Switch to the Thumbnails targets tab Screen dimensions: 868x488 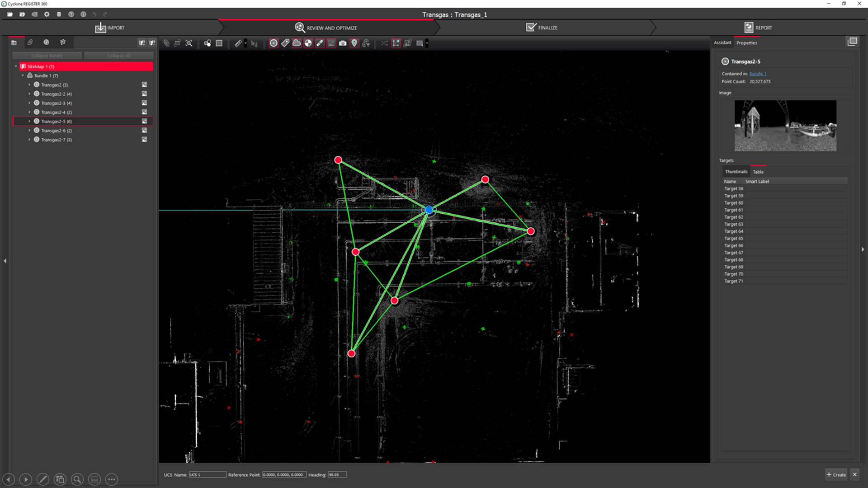point(736,172)
